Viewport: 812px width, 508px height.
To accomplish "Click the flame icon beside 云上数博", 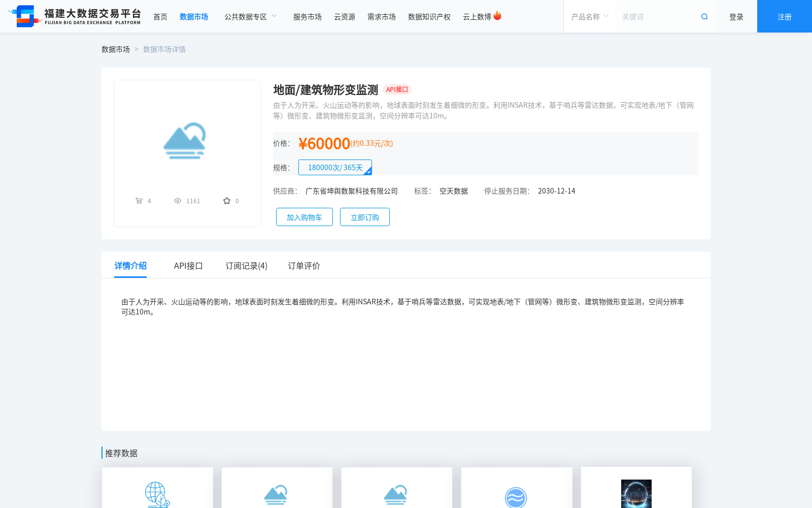I will [x=497, y=16].
